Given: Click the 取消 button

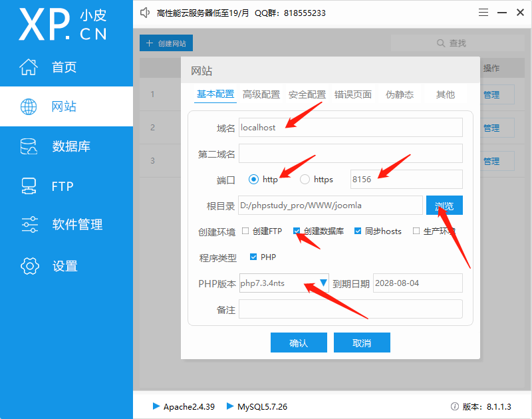Looking at the screenshot, I should pyautogui.click(x=362, y=343).
